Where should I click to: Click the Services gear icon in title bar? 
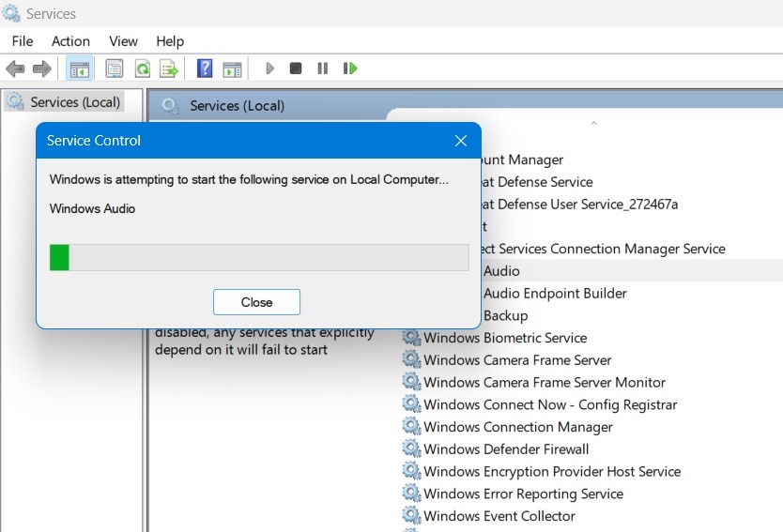[x=11, y=13]
